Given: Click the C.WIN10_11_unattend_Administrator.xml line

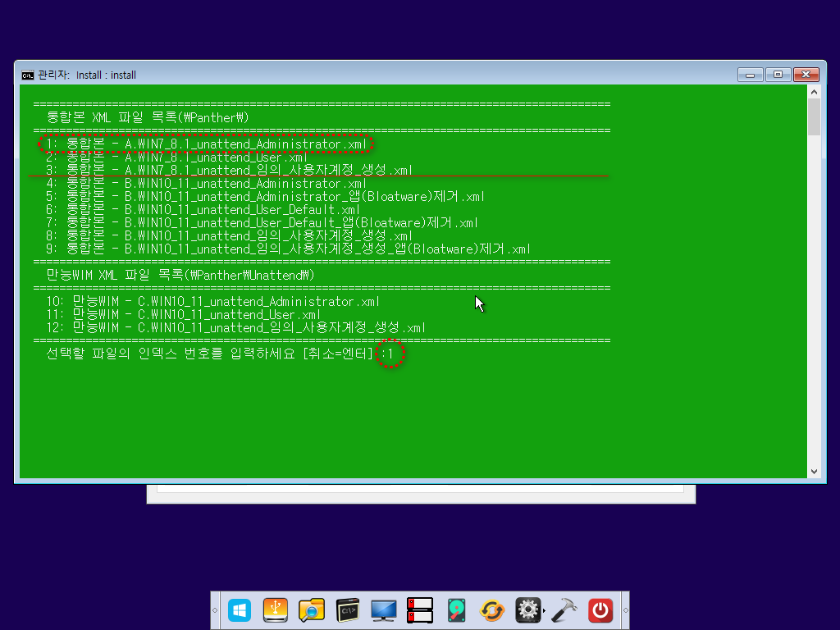Looking at the screenshot, I should 212,302.
